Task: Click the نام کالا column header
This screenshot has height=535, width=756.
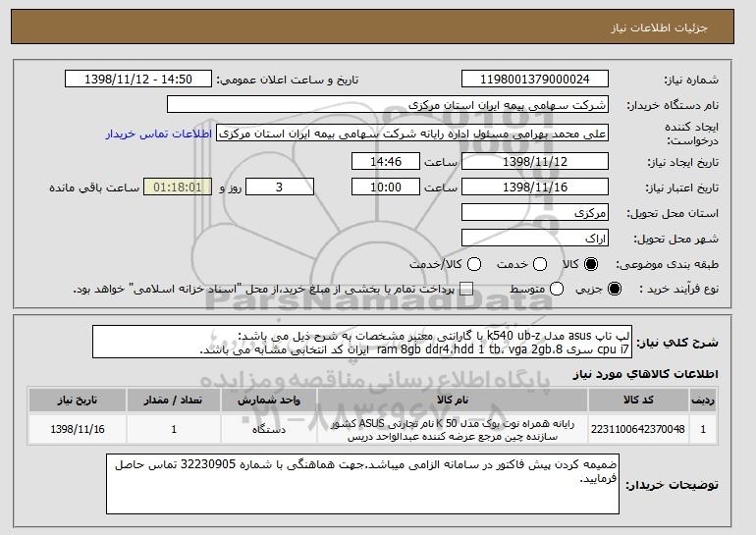Action: tap(453, 401)
